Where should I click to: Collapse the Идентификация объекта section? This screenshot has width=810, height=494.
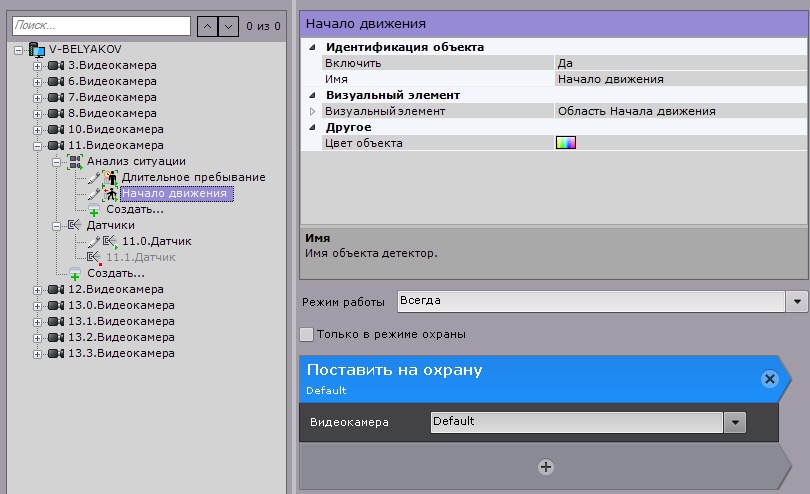[312, 47]
